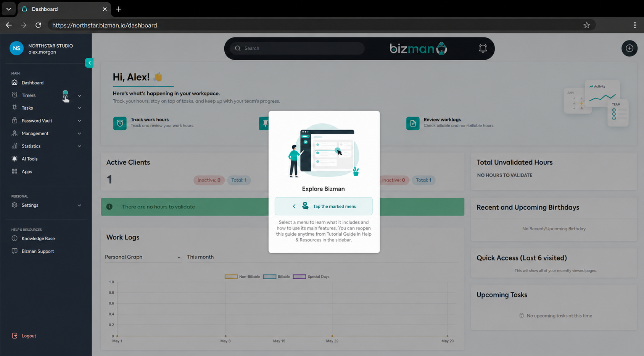Click the Total: 1 badge under Active Clients
This screenshot has width=644, height=356.
(239, 180)
